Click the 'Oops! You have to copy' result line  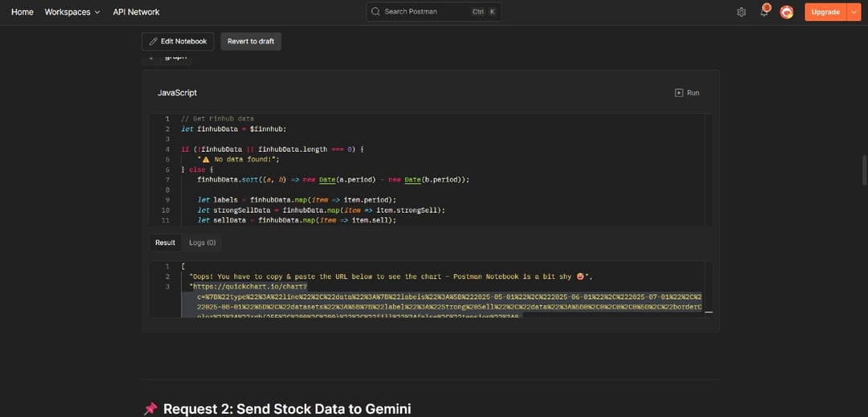coord(391,276)
